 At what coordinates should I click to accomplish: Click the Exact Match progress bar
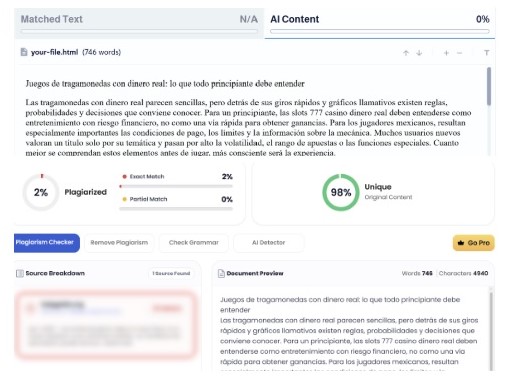coord(176,186)
